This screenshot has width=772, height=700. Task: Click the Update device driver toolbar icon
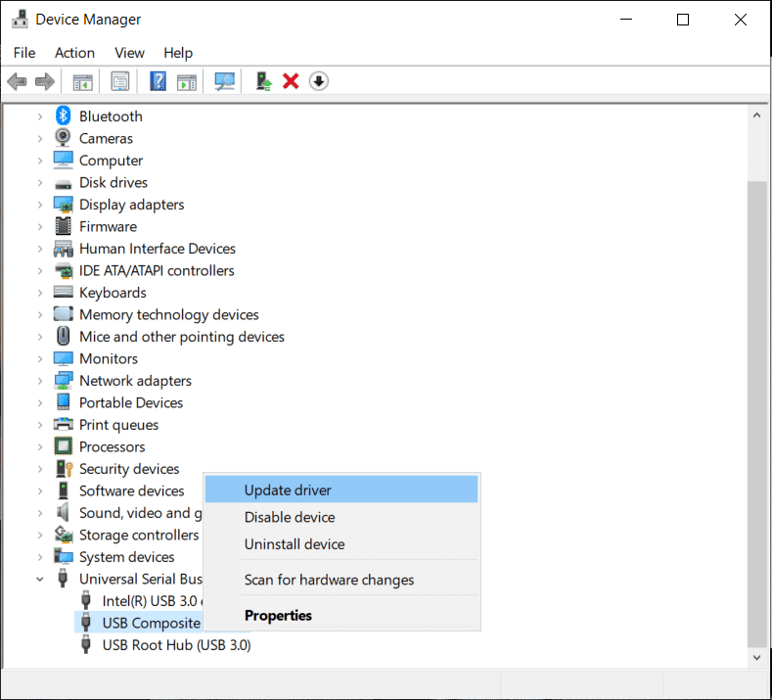click(263, 81)
